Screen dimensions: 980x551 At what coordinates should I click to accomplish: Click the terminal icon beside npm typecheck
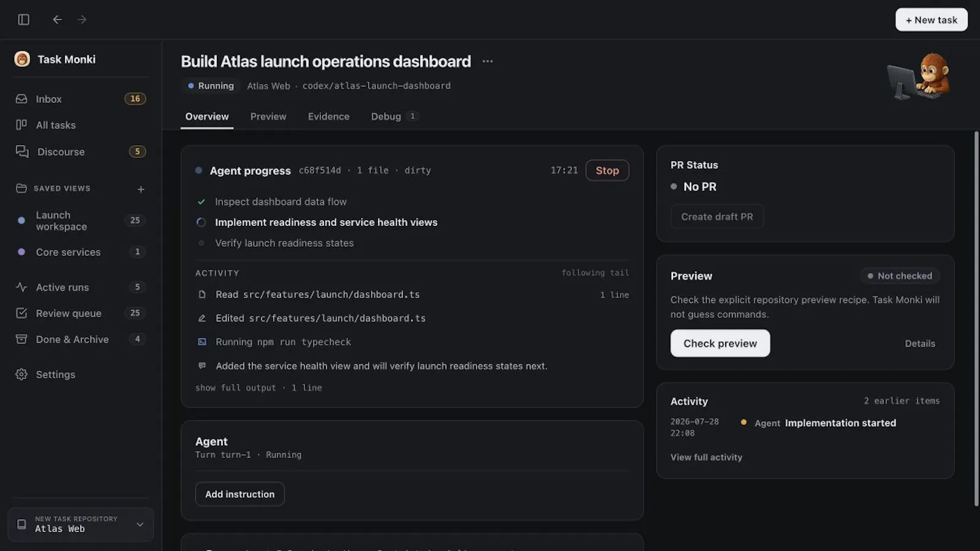pyautogui.click(x=202, y=342)
